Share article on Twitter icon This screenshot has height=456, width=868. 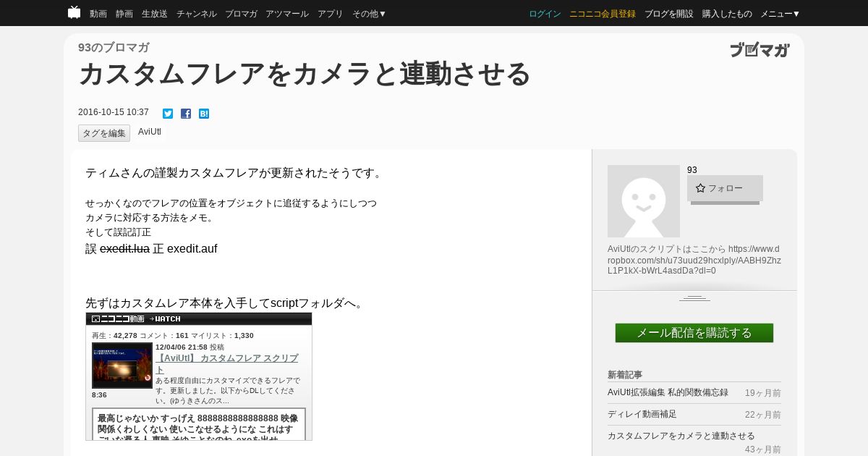tap(168, 114)
